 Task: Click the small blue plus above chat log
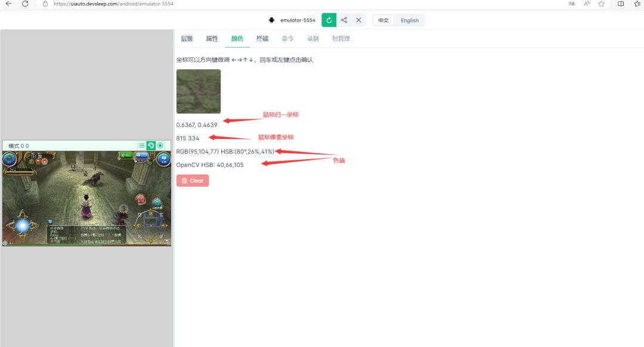[x=50, y=222]
